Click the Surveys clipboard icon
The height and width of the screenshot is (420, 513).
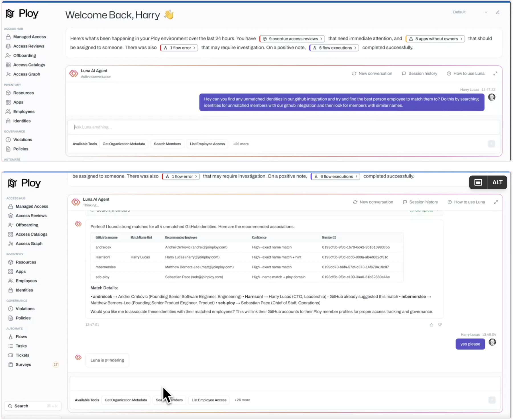coord(11,365)
